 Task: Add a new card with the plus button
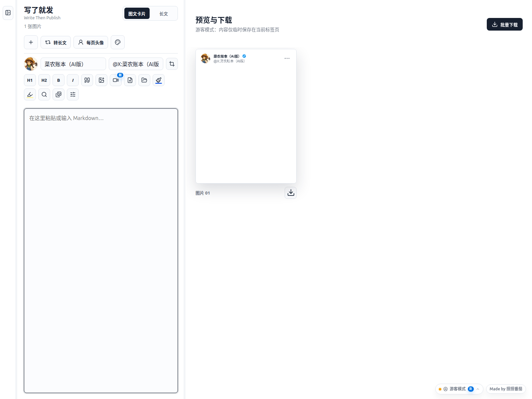pyautogui.click(x=31, y=42)
